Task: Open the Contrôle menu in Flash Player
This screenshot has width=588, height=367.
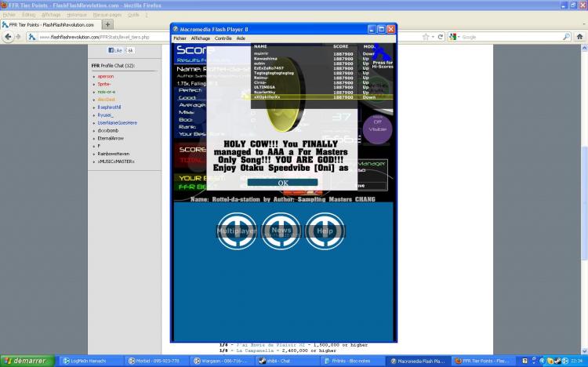Action: tap(223, 38)
